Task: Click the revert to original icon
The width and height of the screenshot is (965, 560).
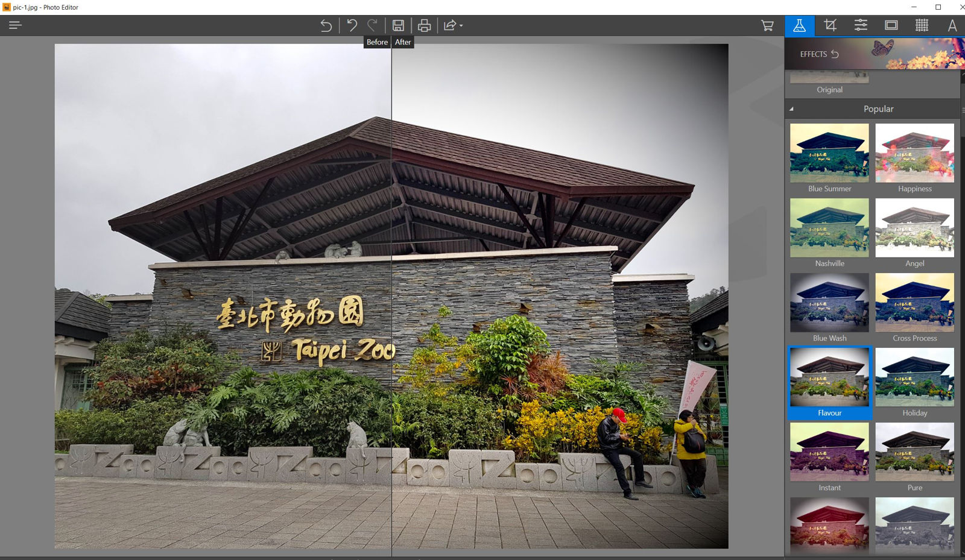Action: pyautogui.click(x=326, y=25)
